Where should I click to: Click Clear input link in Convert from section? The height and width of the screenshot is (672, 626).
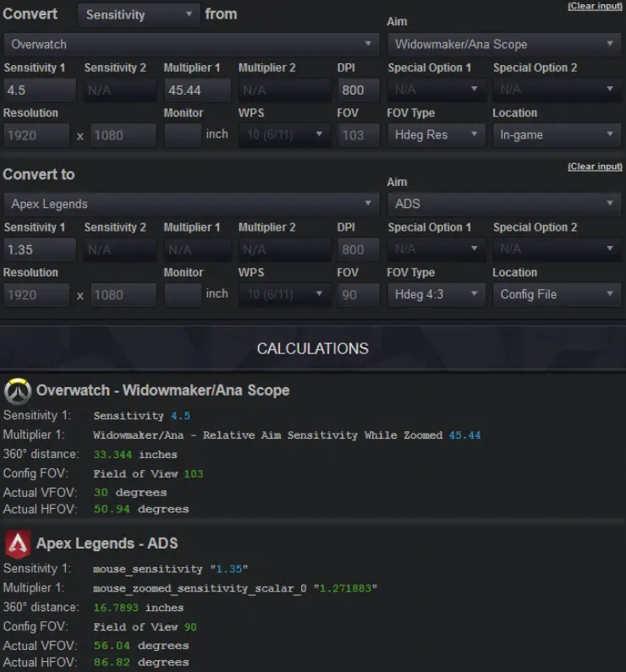pyautogui.click(x=595, y=6)
